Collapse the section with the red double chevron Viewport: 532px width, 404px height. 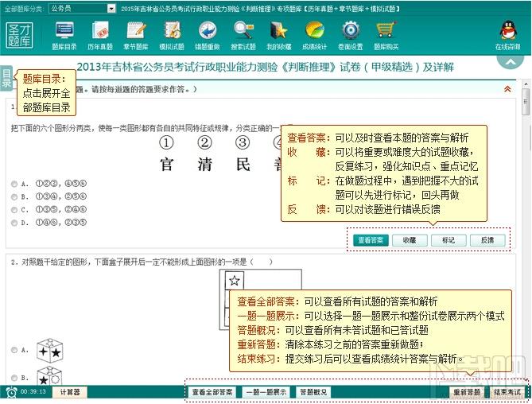point(507,89)
